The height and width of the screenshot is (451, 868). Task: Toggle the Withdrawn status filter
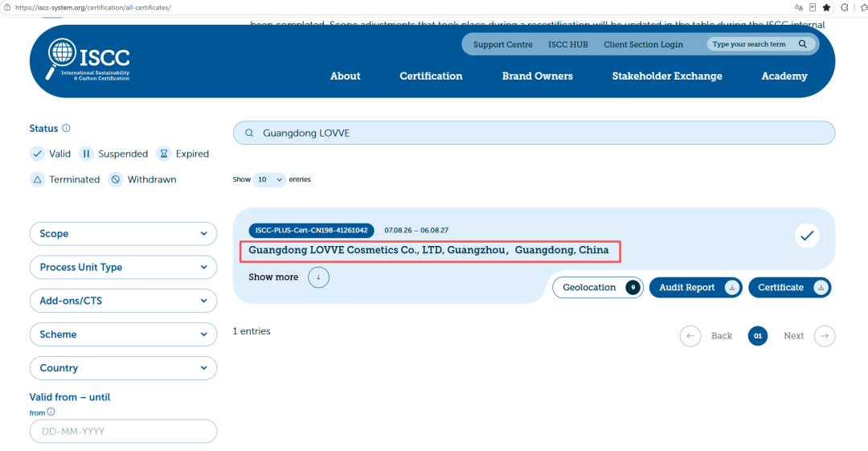click(x=142, y=179)
